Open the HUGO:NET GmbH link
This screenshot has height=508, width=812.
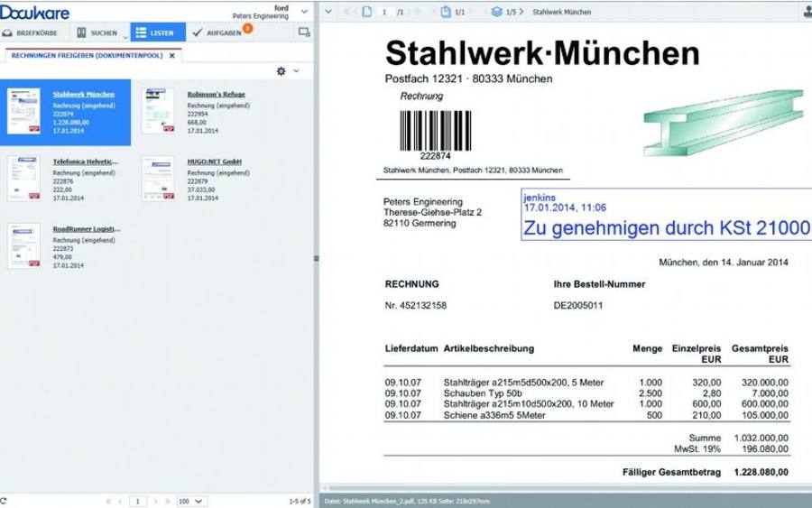click(x=215, y=162)
